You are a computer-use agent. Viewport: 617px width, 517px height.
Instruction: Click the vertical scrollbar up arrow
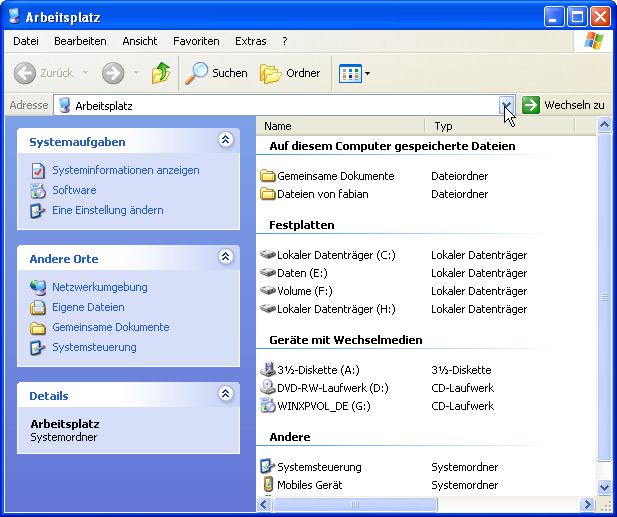click(x=604, y=125)
